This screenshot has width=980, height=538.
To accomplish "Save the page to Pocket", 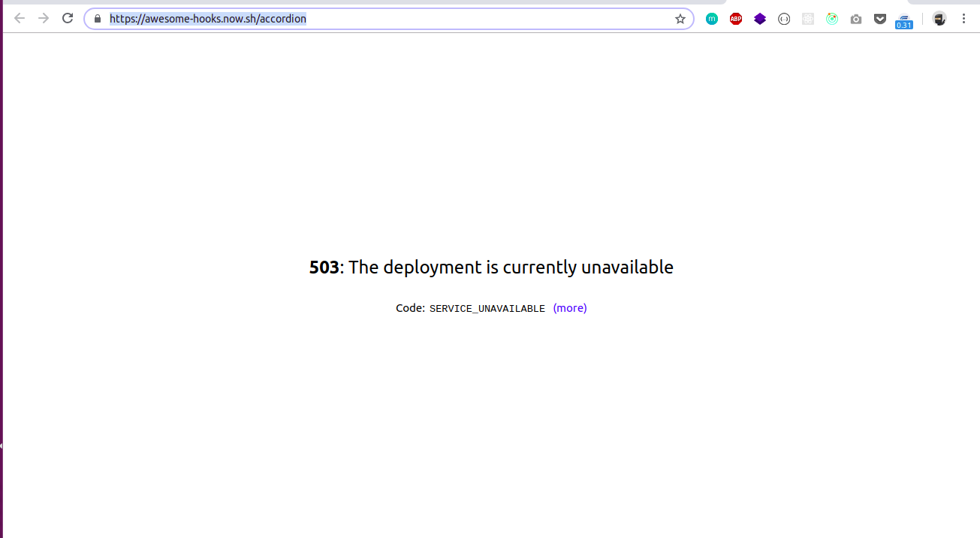I will pyautogui.click(x=880, y=18).
